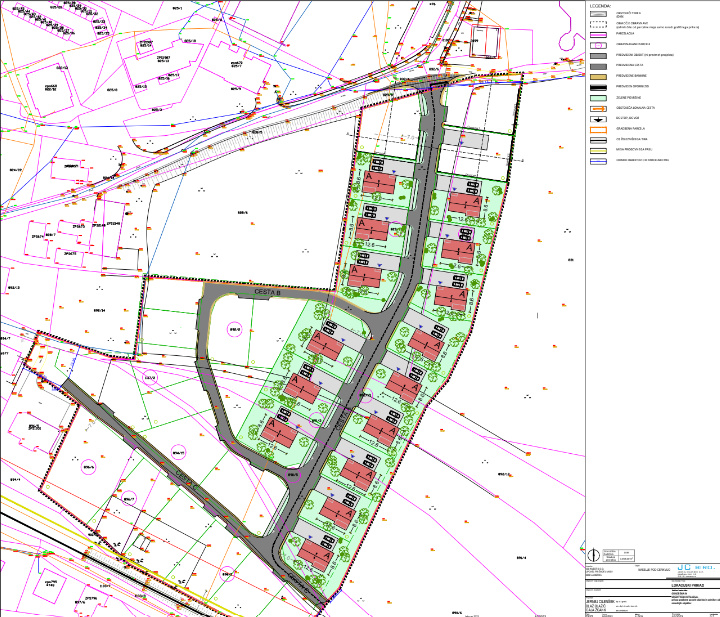
Task: Click the tan-colored legend swatch
Action: click(x=599, y=76)
